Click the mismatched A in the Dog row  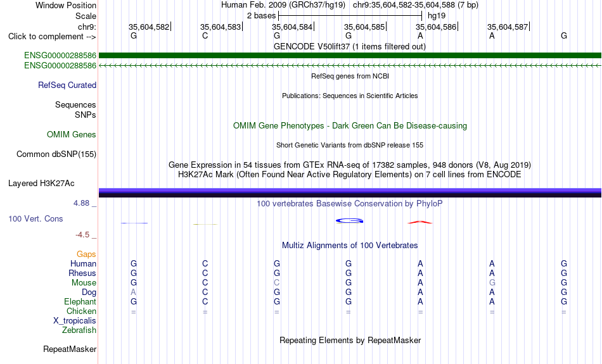tap(133, 292)
